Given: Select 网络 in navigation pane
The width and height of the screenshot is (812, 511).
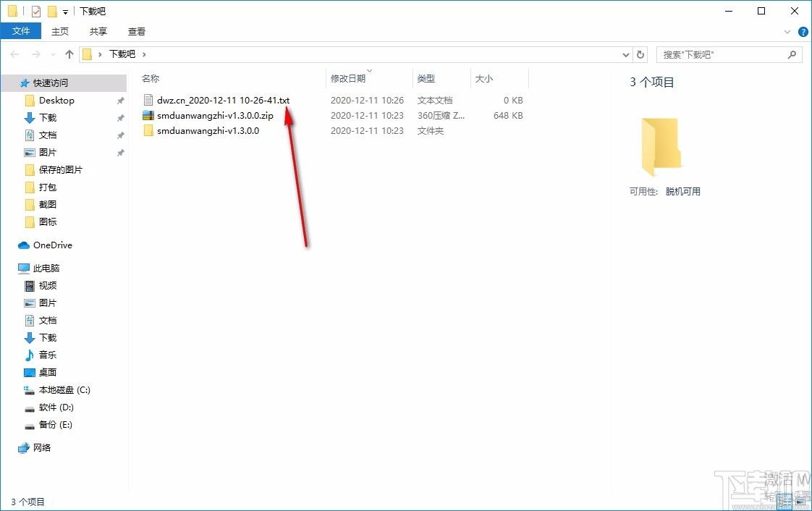Looking at the screenshot, I should tap(42, 448).
